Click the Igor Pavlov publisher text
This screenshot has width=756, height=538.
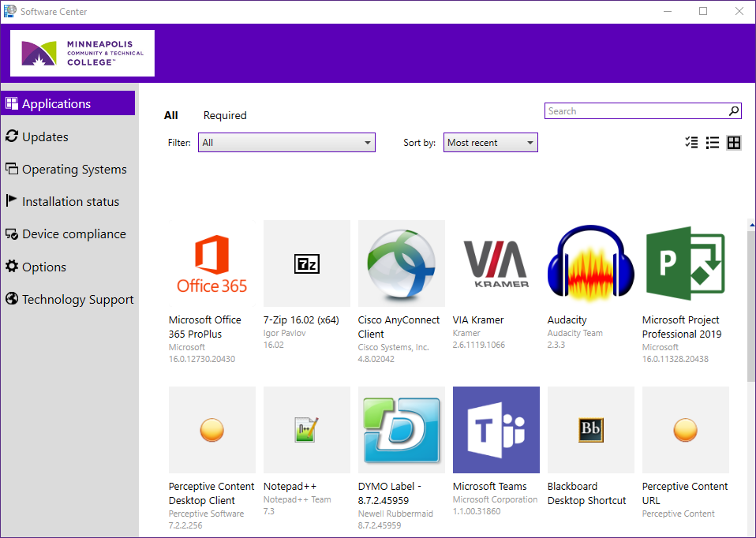(284, 333)
